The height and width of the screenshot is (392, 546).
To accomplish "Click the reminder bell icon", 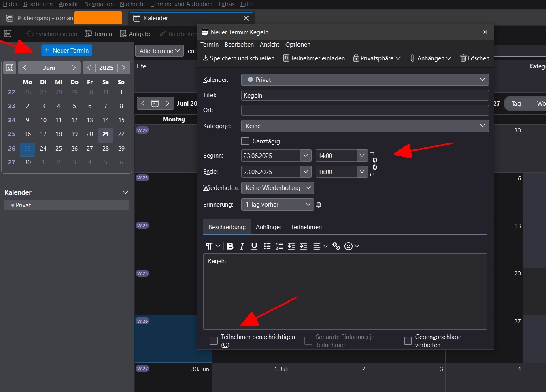I will [x=319, y=205].
